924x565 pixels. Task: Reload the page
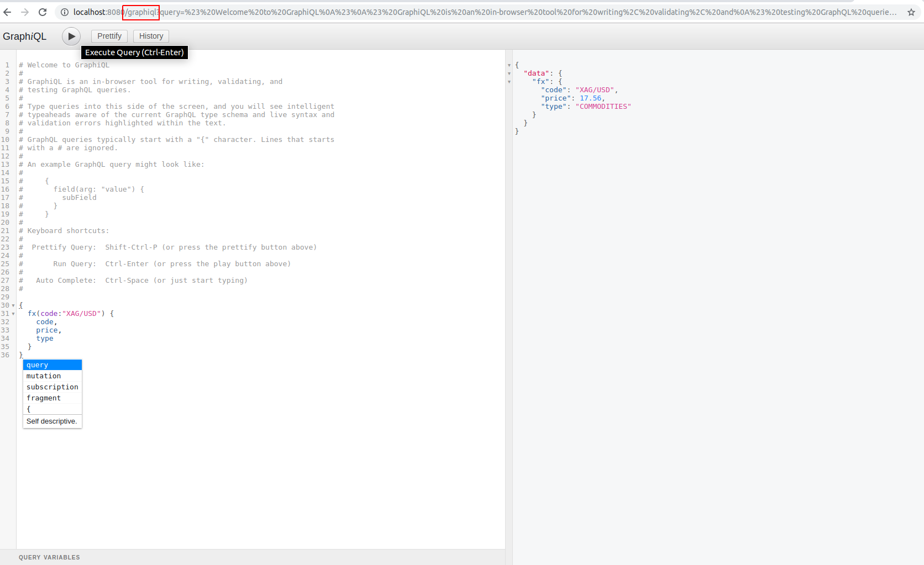pyautogui.click(x=43, y=12)
